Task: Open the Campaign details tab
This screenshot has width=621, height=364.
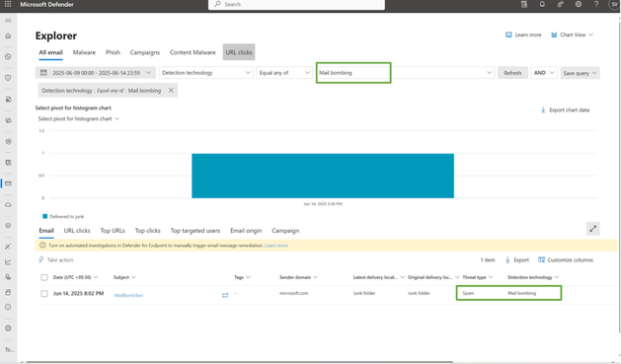Action: 285,230
